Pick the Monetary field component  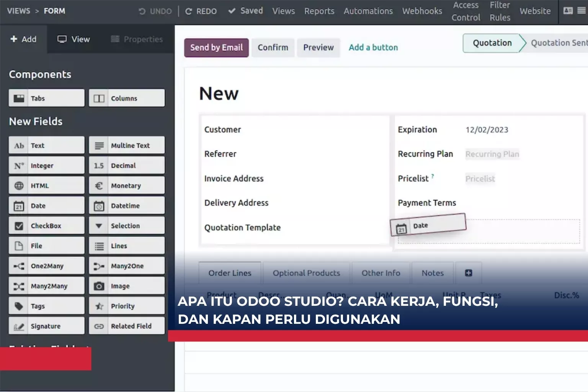[127, 185]
